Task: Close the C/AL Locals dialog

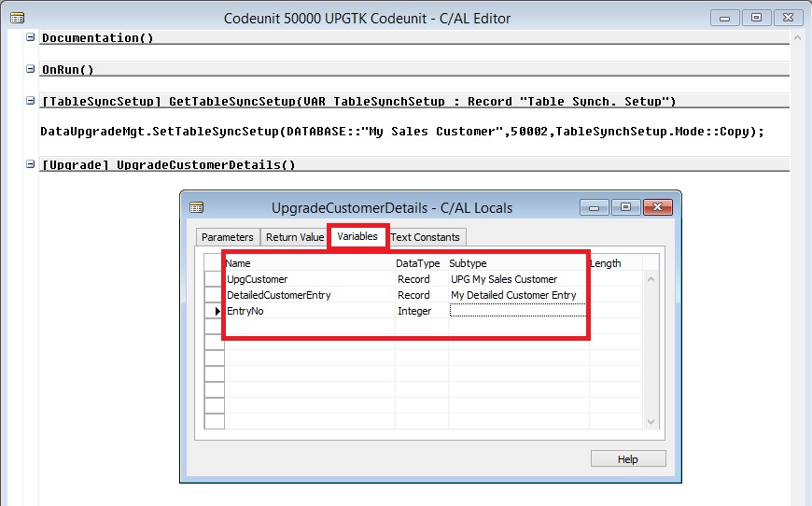Action: pyautogui.click(x=657, y=207)
